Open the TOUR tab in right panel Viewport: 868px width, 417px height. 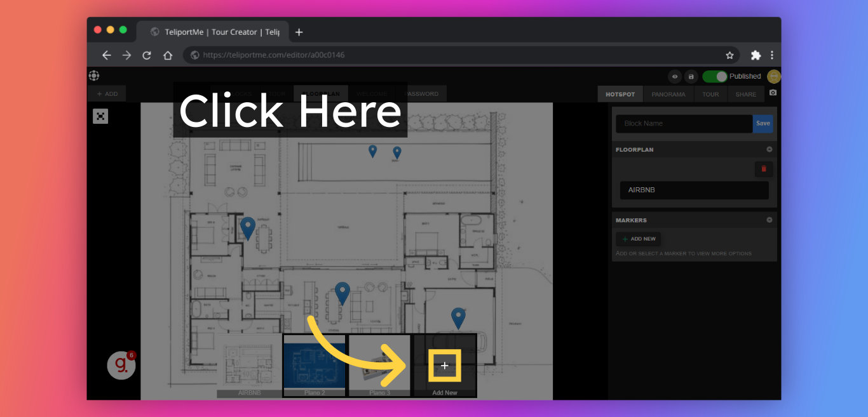tap(710, 94)
